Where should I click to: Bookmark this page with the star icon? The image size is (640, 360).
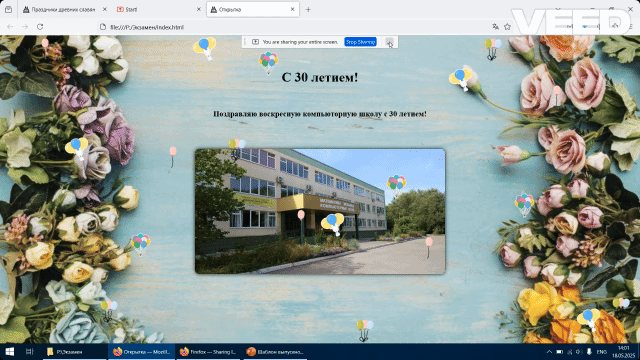[x=507, y=27]
